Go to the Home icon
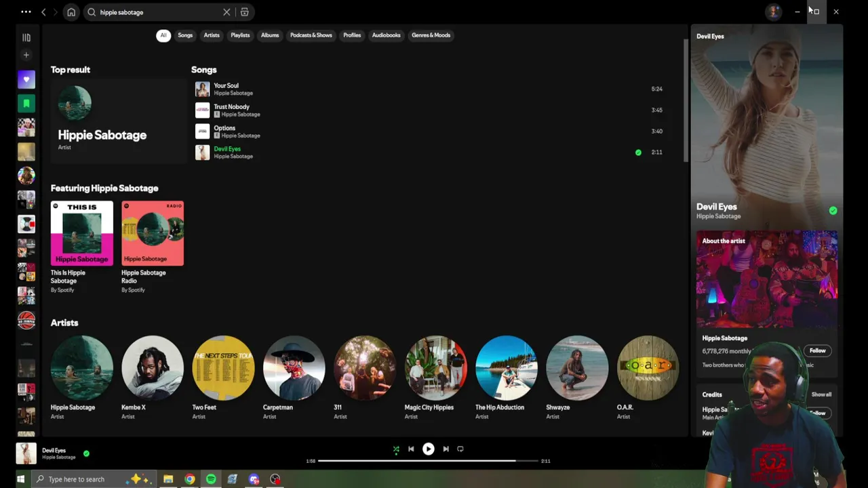Viewport: 868px width, 488px height. tap(71, 12)
